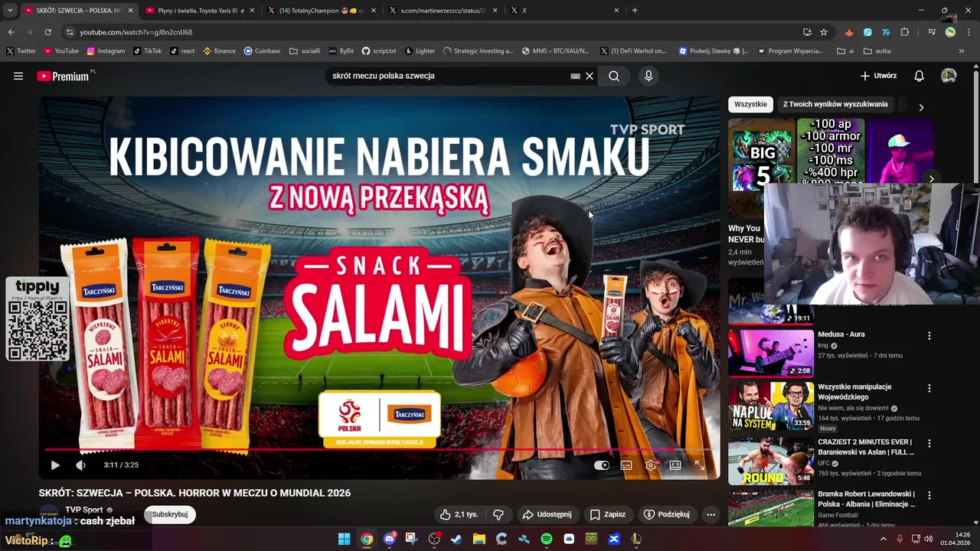Open Binance bookmark
The width and height of the screenshot is (980, 551).
click(219, 51)
